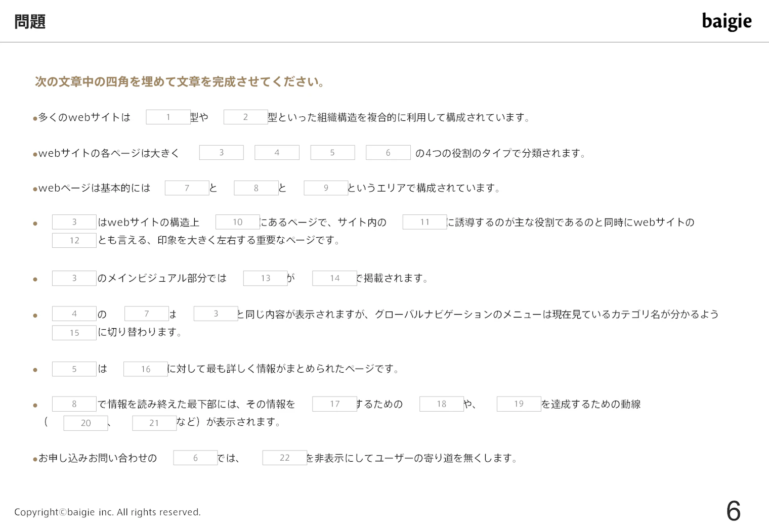
Task: Click blank box 13 in the メインビジュアル row
Action: click(265, 278)
